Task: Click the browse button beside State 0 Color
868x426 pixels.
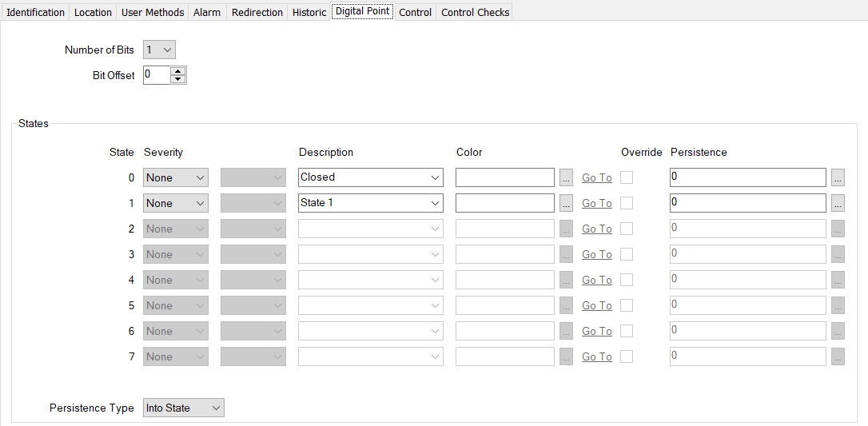Action: pyautogui.click(x=566, y=177)
